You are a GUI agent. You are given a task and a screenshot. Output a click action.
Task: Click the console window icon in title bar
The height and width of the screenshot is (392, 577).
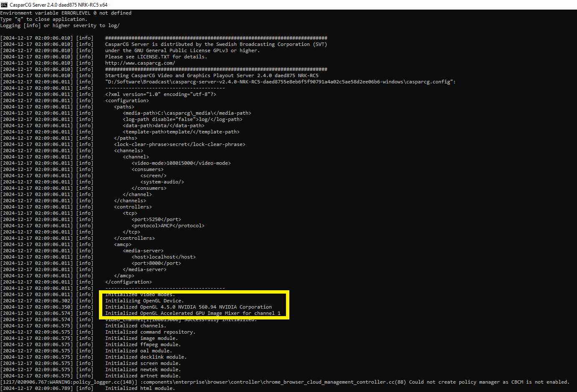4,5
